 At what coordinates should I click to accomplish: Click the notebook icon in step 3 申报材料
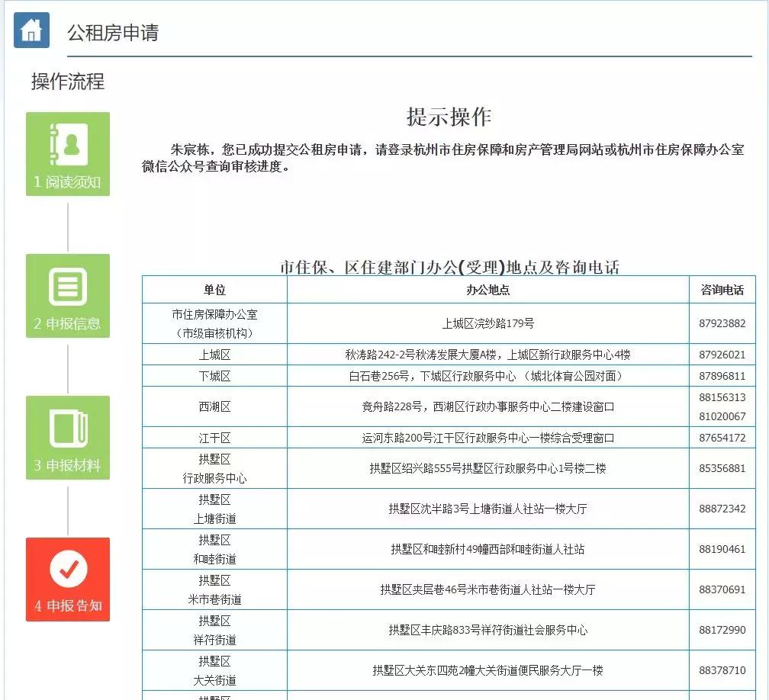67,426
